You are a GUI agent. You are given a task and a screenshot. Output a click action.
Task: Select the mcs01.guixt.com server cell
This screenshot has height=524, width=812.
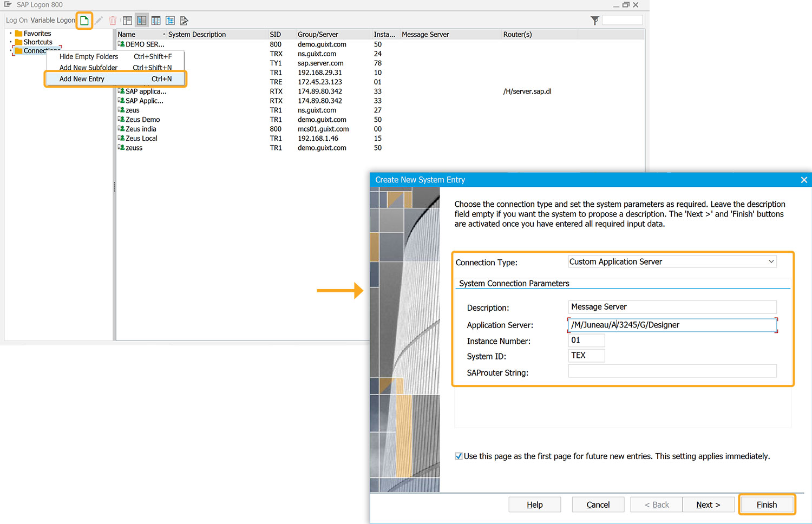pos(323,129)
